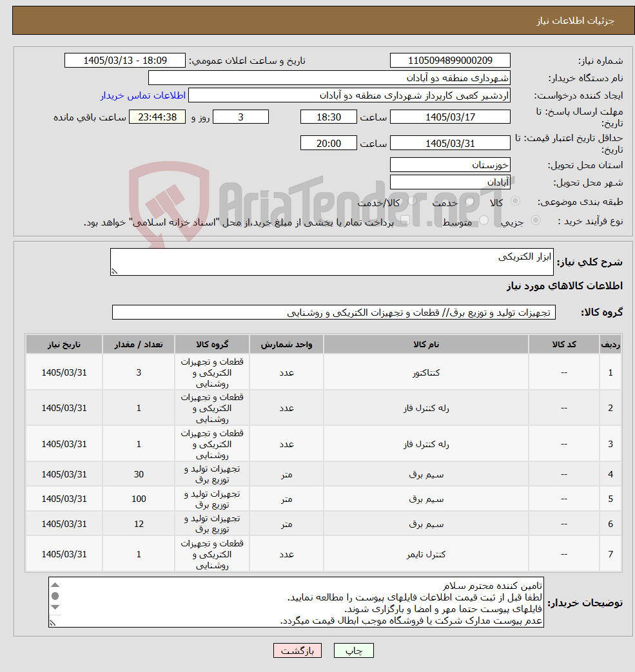Click the چاپ (print) button
The height and width of the screenshot is (672, 635).
click(354, 651)
